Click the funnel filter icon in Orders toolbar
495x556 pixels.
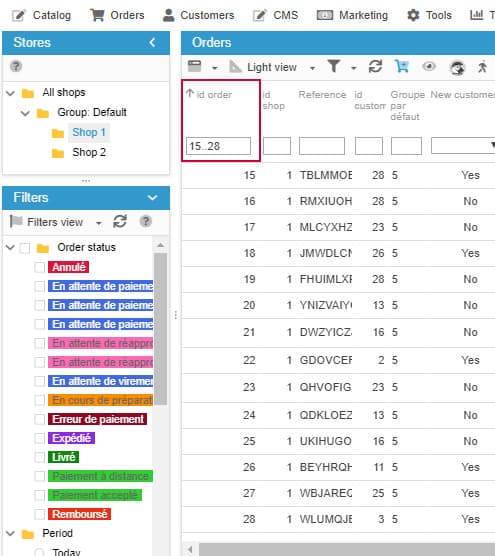334,66
